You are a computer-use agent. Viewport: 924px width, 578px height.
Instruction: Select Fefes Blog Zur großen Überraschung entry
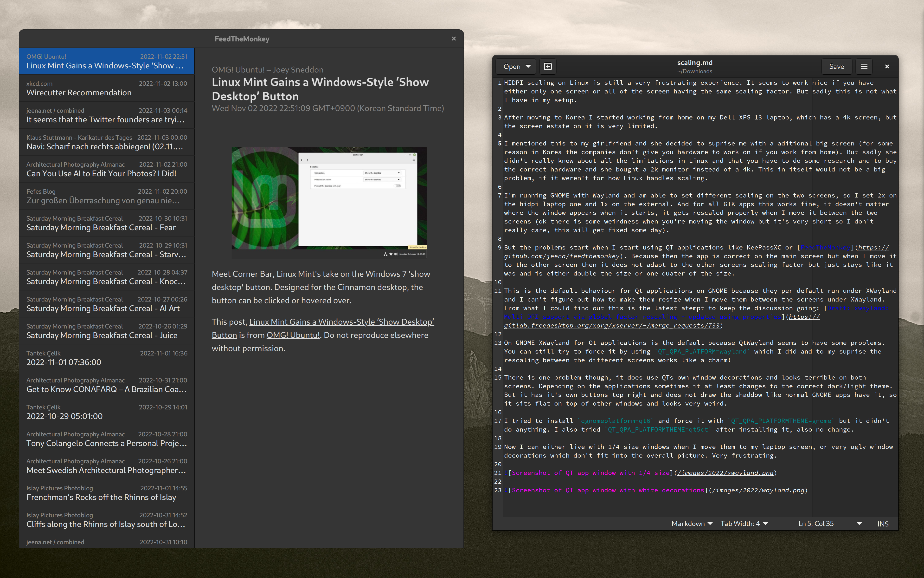click(x=107, y=196)
